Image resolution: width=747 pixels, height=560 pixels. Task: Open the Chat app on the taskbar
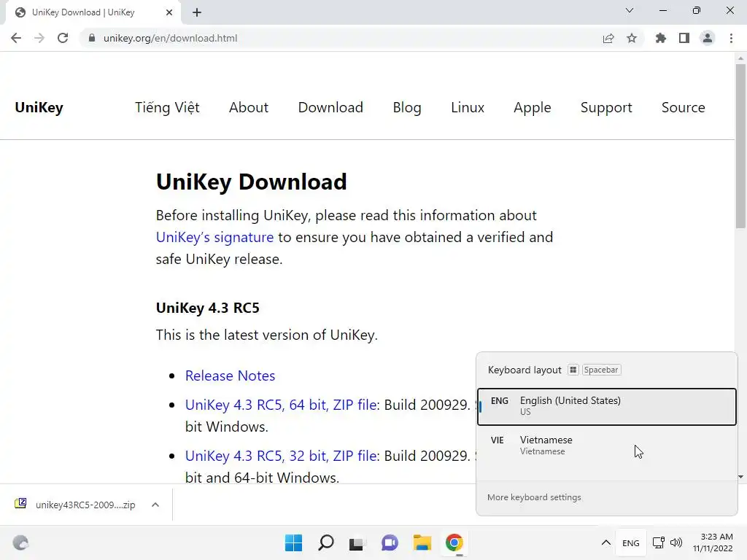pos(390,542)
